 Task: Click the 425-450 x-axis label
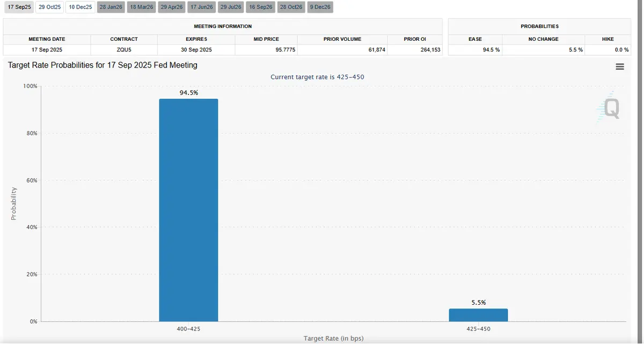point(479,328)
